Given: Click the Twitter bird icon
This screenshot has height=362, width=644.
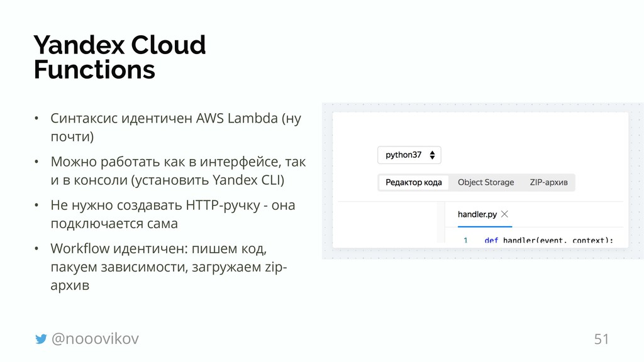Looking at the screenshot, I should click(x=41, y=339).
